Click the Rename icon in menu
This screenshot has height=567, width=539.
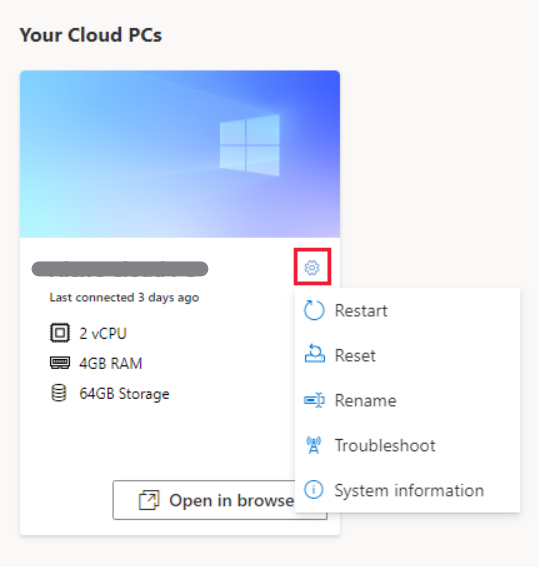coord(314,400)
